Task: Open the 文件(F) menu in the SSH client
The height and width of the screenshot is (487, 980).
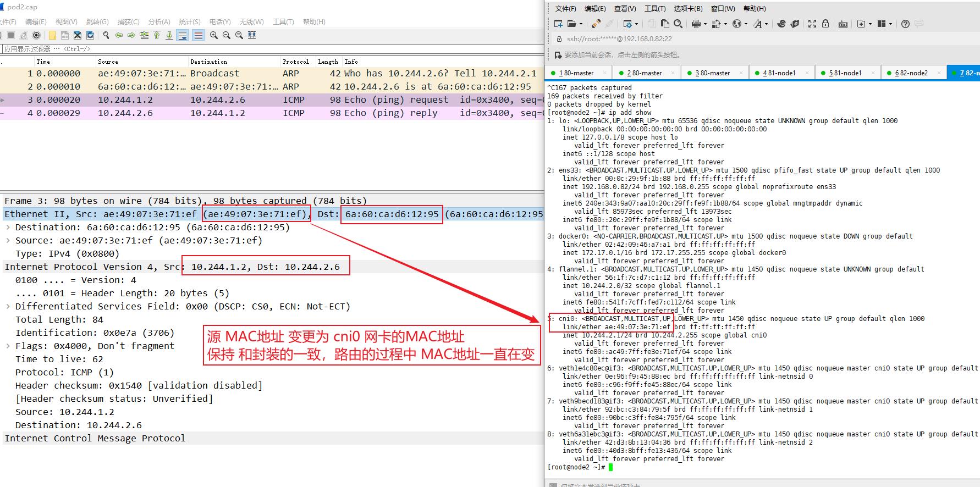Action: (565, 8)
